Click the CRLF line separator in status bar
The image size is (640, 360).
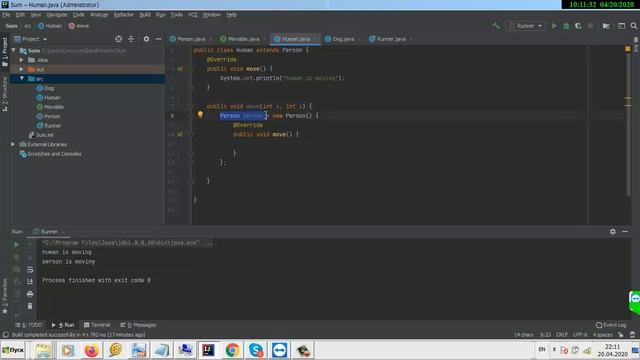coord(562,335)
